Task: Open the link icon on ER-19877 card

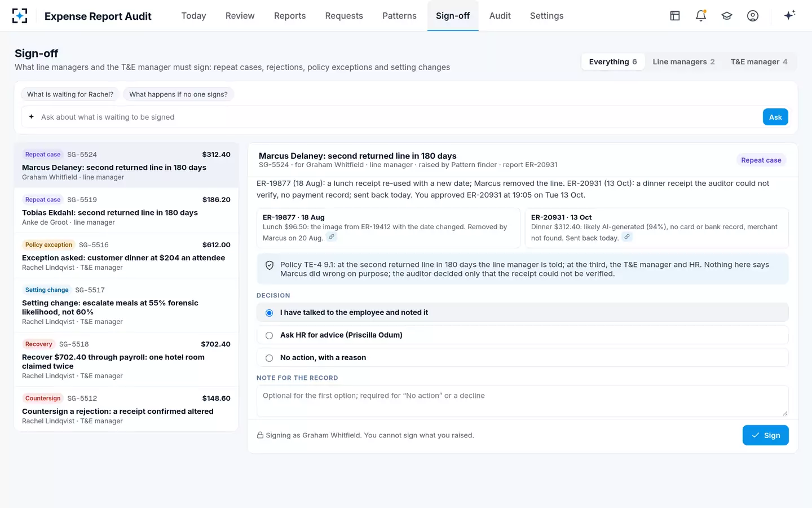Action: point(332,237)
